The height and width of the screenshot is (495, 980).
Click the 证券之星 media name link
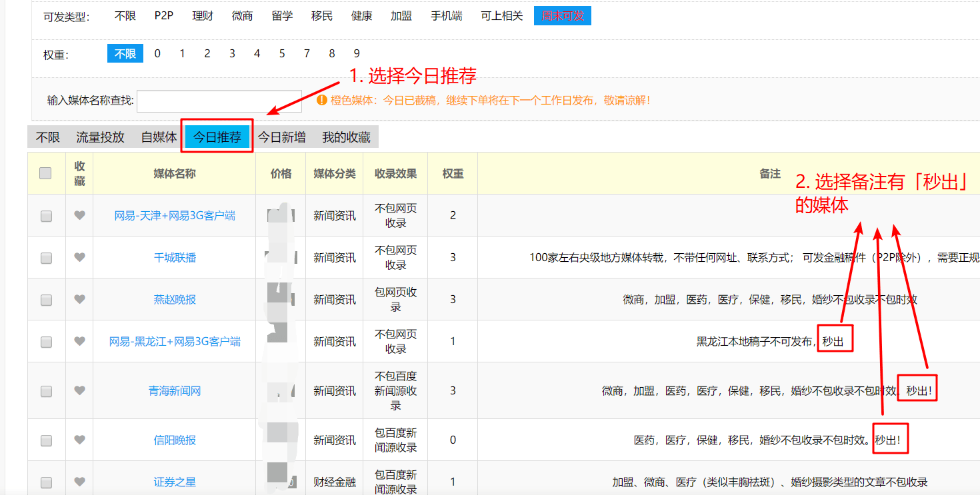pos(175,482)
